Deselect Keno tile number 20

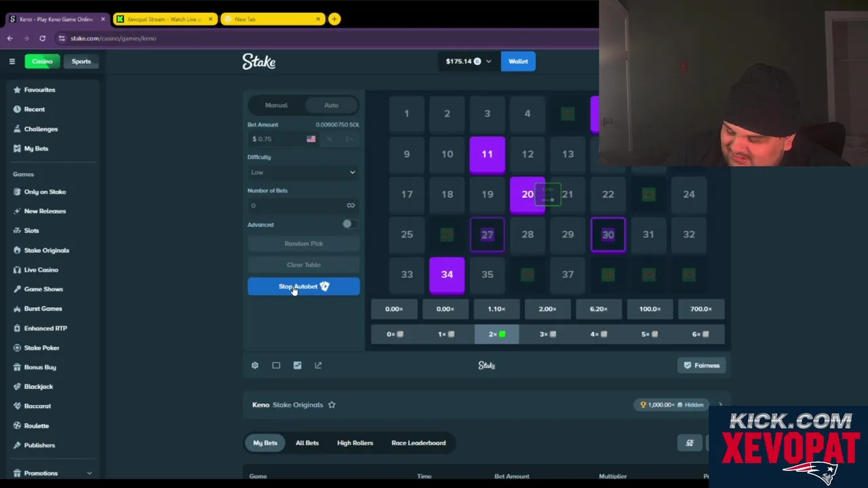tap(527, 195)
